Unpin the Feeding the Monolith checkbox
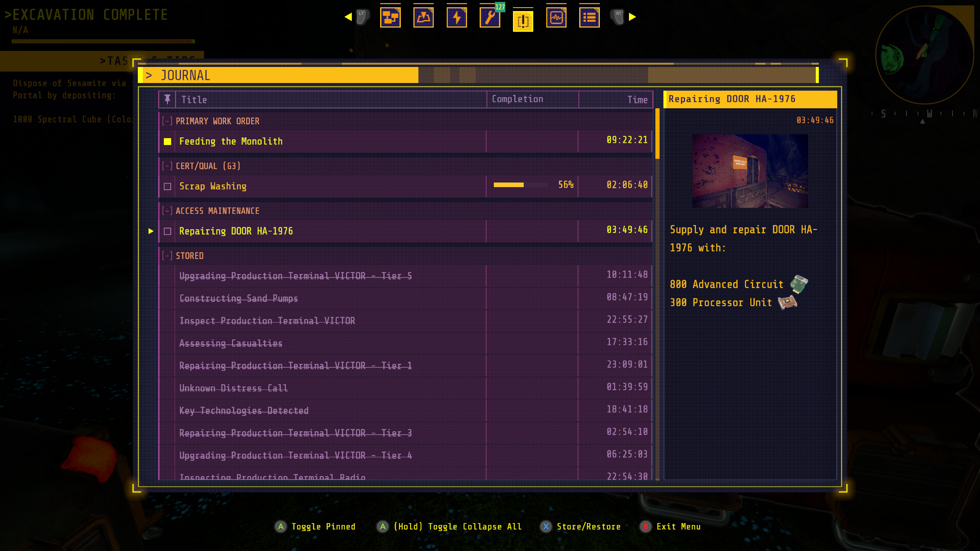Screen dimensions: 980x551 (167, 142)
